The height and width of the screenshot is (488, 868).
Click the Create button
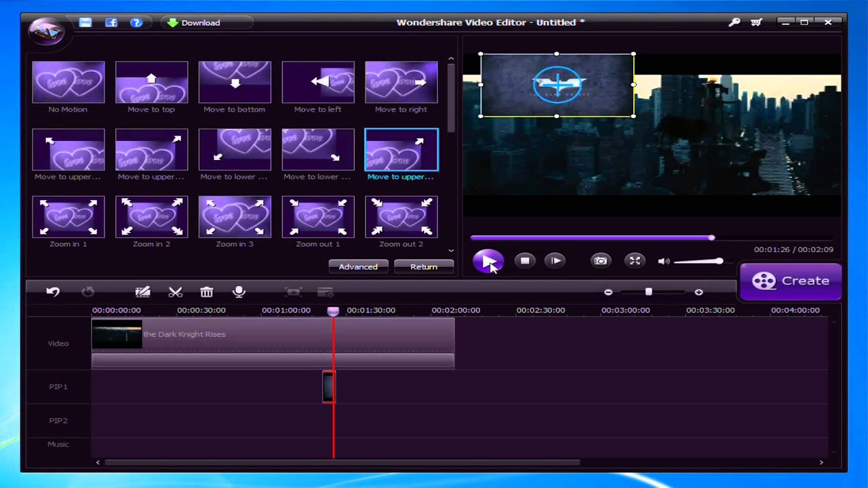point(791,281)
